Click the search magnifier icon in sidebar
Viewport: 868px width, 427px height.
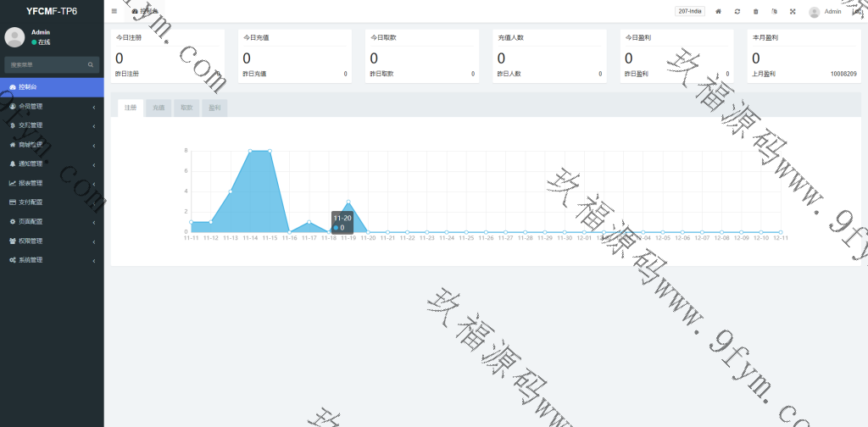click(x=91, y=64)
